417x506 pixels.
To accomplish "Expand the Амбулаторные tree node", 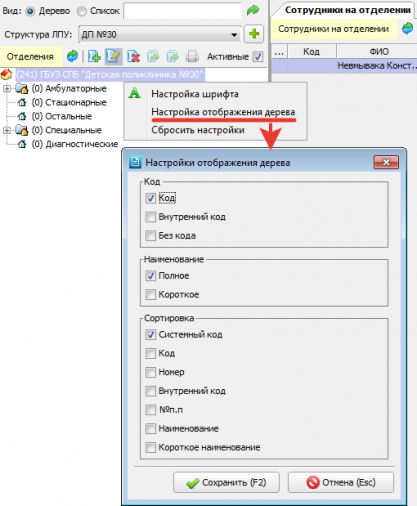I will pyautogui.click(x=7, y=89).
